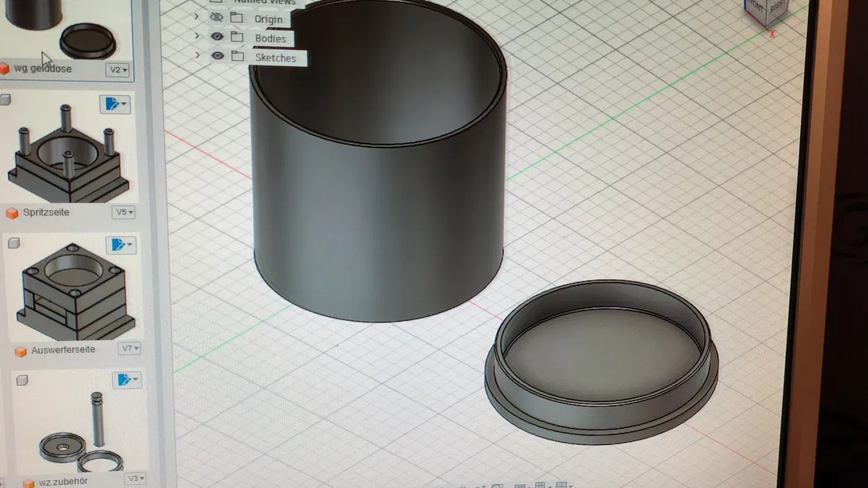Select the 'Spritzseite' file name text

46,212
